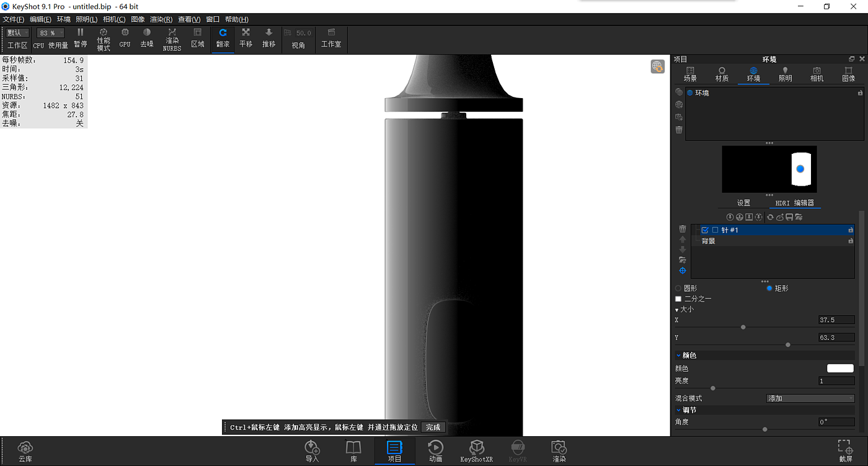This screenshot has width=868, height=466.
Task: Switch to the 场景 (scene) tab
Action: point(690,74)
